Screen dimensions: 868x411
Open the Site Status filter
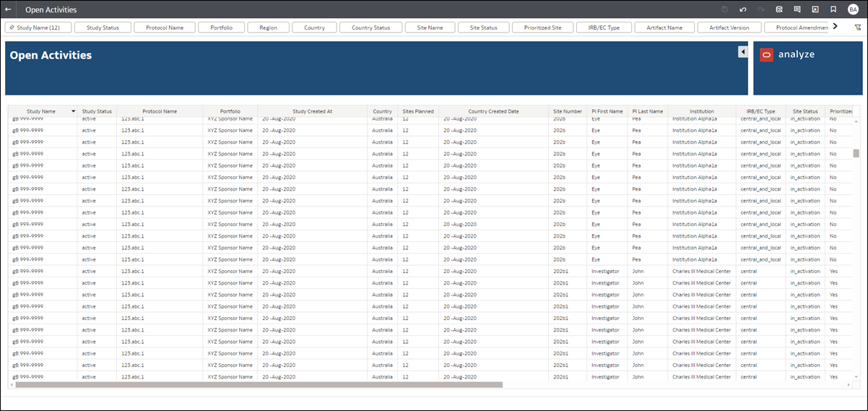pyautogui.click(x=484, y=27)
